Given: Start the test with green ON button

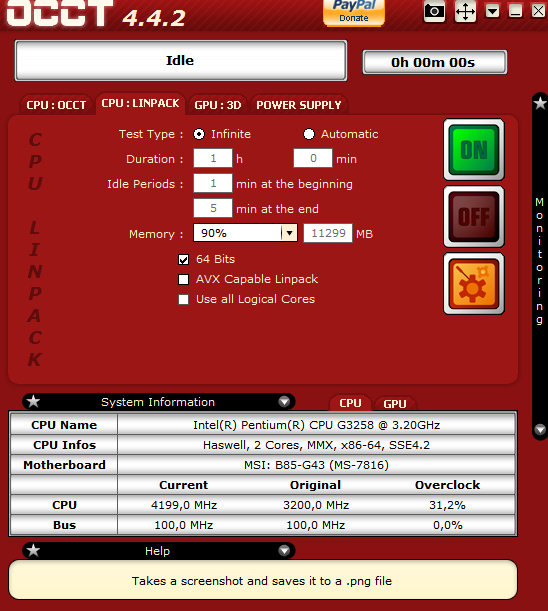Looking at the screenshot, I should (474, 150).
